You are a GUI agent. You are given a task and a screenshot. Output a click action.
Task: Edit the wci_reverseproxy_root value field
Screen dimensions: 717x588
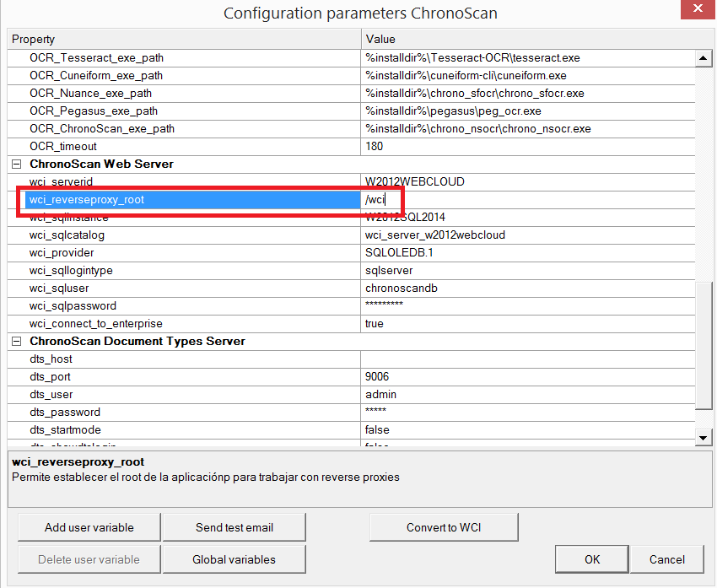pos(528,200)
